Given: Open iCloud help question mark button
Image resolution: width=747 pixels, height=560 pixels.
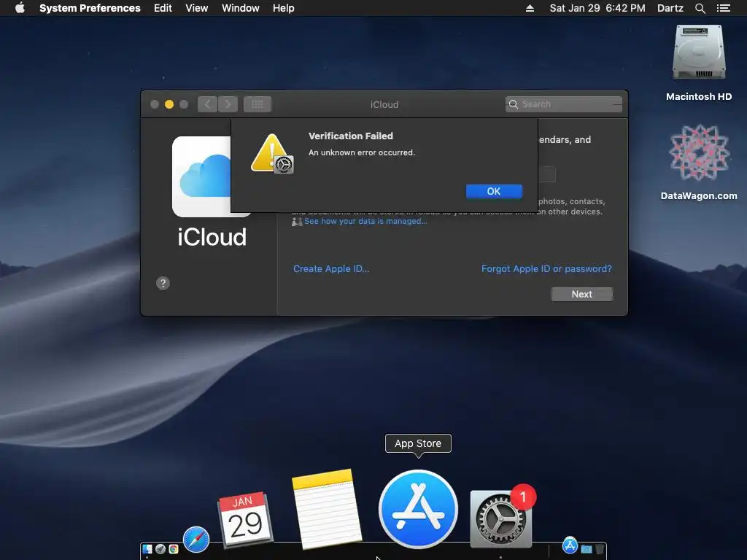Looking at the screenshot, I should [x=163, y=284].
